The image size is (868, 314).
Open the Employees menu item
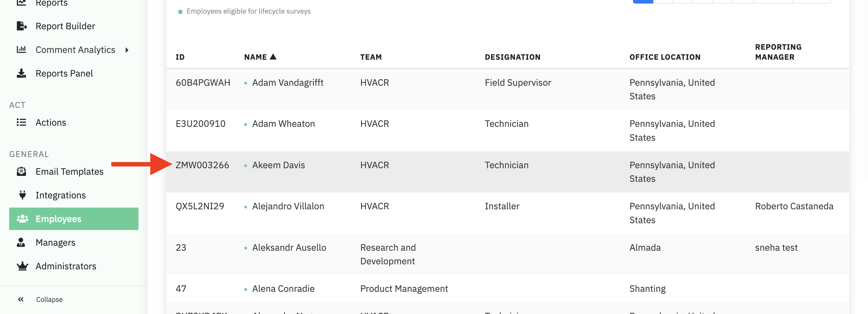click(58, 218)
